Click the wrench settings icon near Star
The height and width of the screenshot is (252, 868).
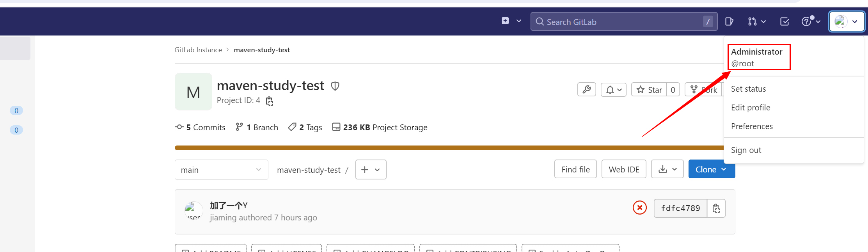[586, 89]
